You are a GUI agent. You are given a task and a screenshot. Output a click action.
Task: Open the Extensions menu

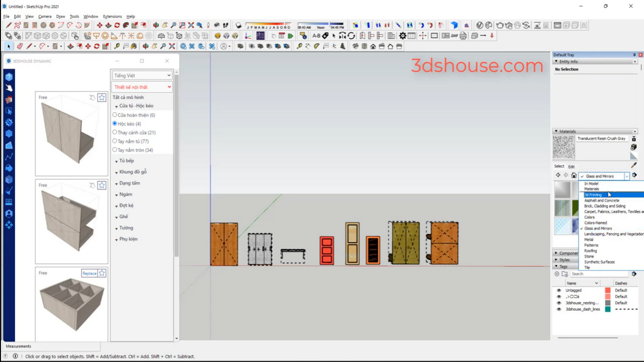tap(112, 17)
